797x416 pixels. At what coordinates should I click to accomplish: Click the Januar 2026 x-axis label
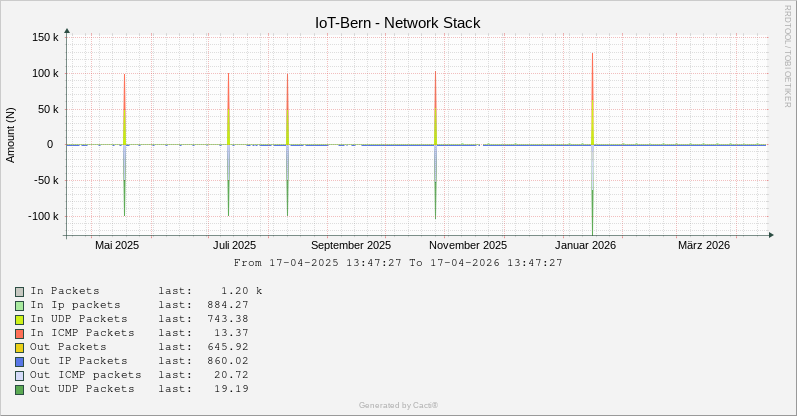[x=585, y=245]
